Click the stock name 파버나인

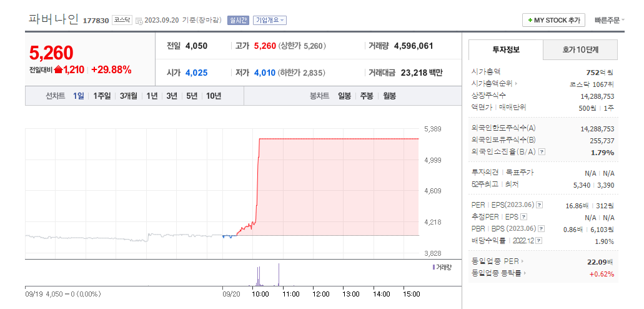point(53,19)
